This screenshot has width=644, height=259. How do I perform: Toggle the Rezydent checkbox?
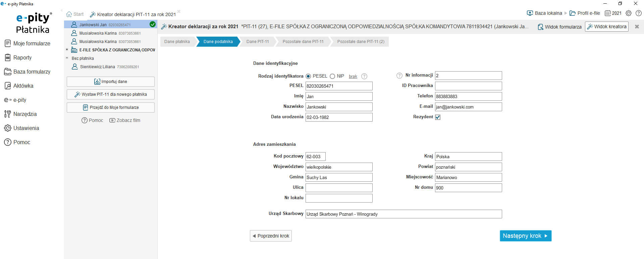click(438, 117)
